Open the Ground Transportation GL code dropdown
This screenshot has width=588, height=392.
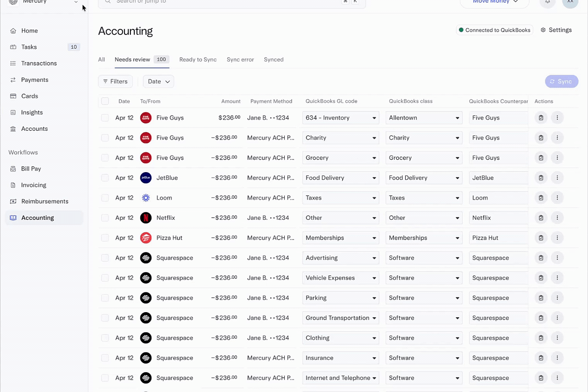tap(341, 318)
